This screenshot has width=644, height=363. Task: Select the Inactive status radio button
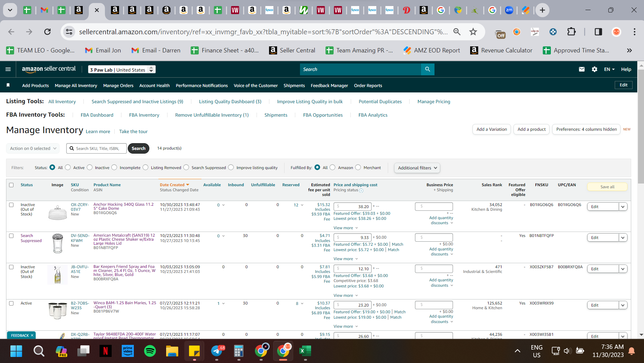pos(89,167)
